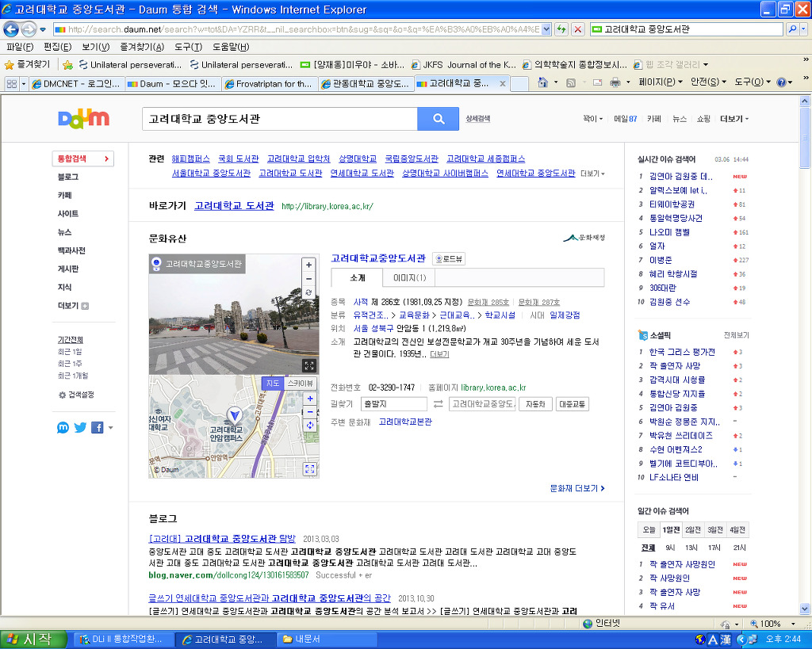Open trending search 티웨이항공권
The image size is (812, 649).
(x=672, y=204)
